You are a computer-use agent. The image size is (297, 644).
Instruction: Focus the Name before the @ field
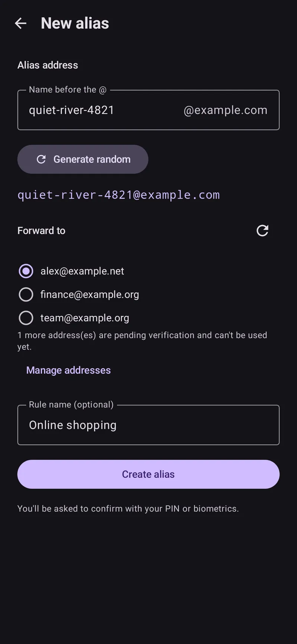click(x=148, y=110)
